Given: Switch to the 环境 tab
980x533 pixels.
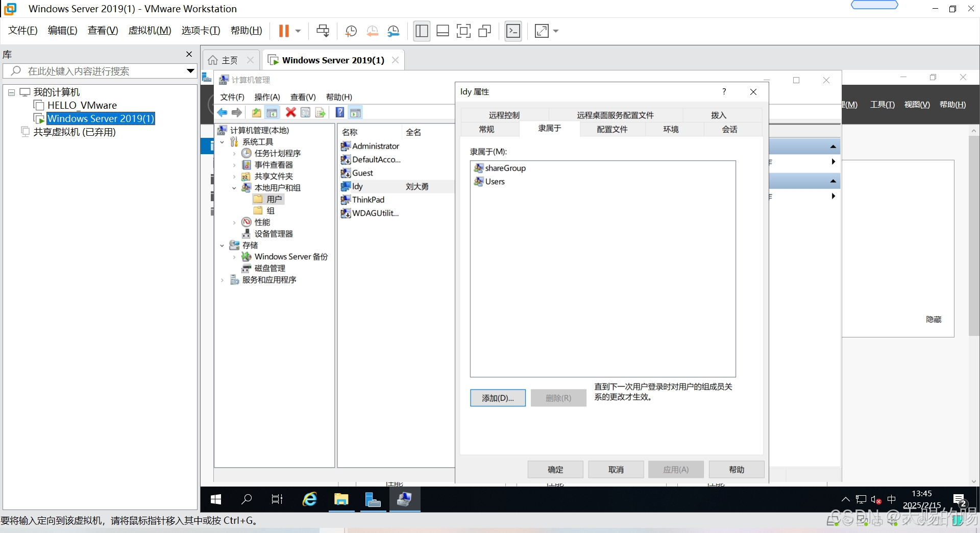Looking at the screenshot, I should click(x=671, y=130).
